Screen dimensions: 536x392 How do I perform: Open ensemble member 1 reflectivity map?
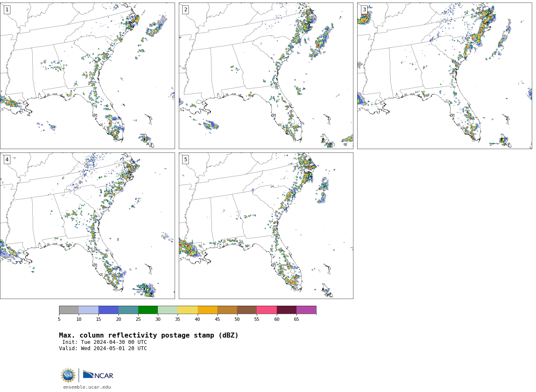point(87,76)
